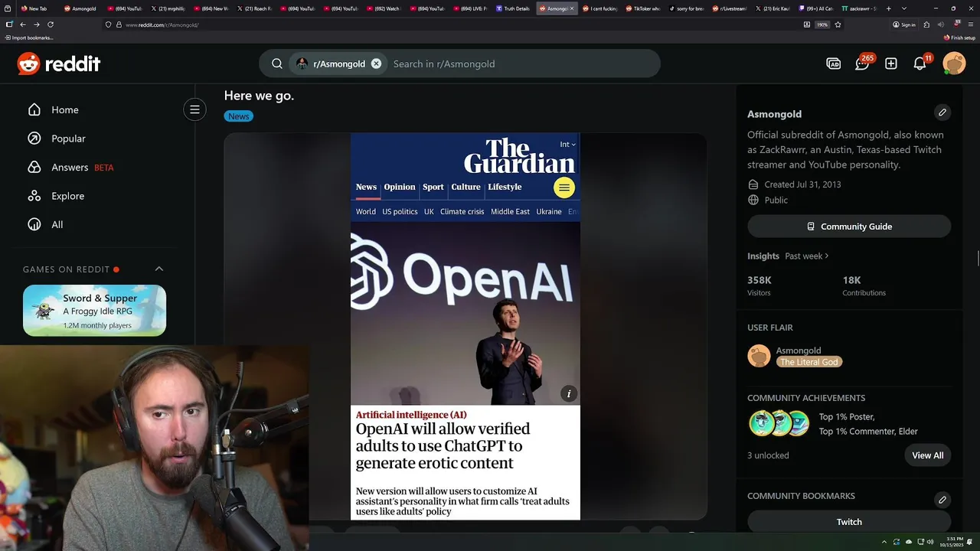The image size is (980, 551).
Task: Open the Community Guide button
Action: (849, 227)
